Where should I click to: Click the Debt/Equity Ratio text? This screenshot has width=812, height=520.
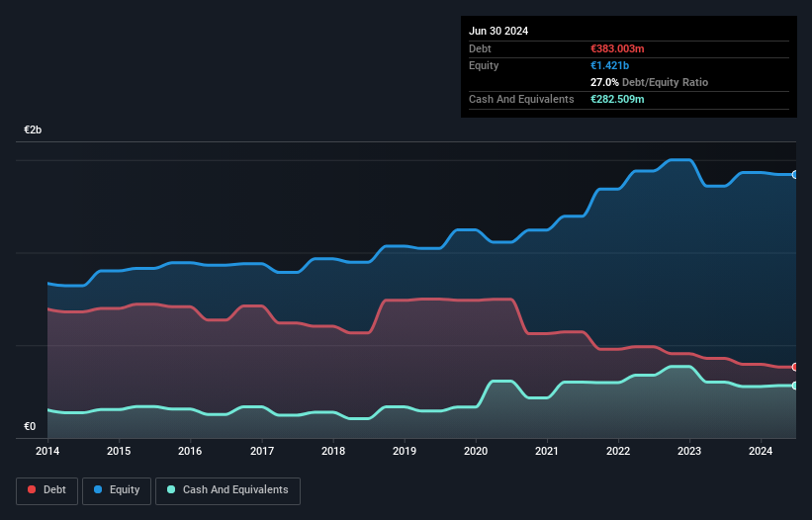pyautogui.click(x=665, y=82)
